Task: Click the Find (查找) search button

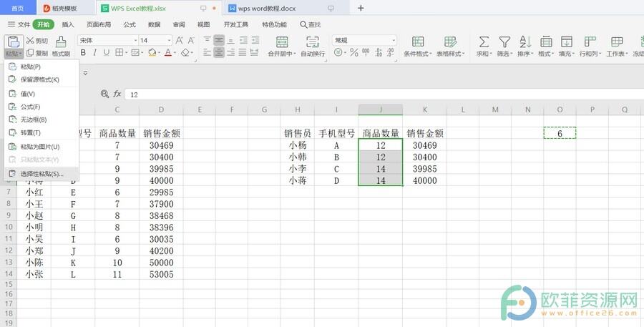Action: tap(310, 24)
